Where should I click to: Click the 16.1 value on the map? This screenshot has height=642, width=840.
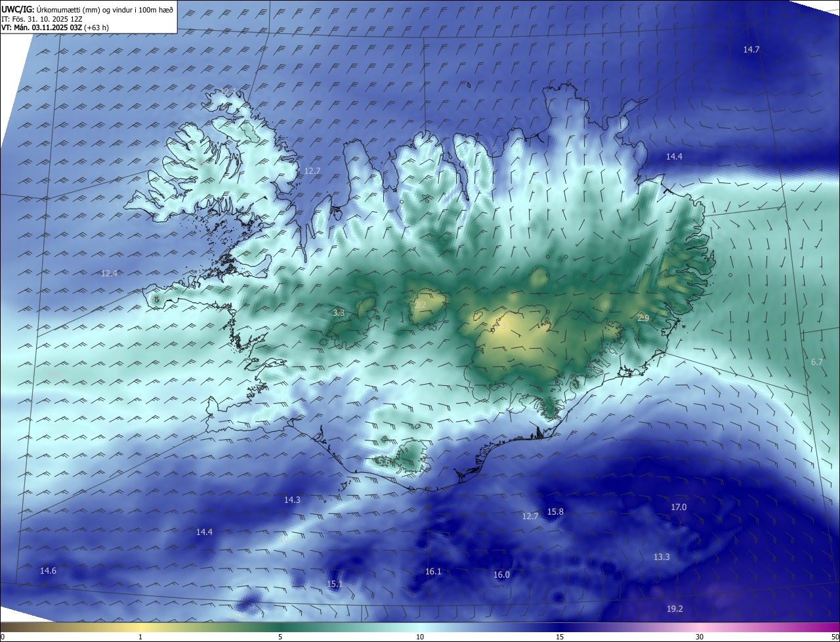[433, 572]
